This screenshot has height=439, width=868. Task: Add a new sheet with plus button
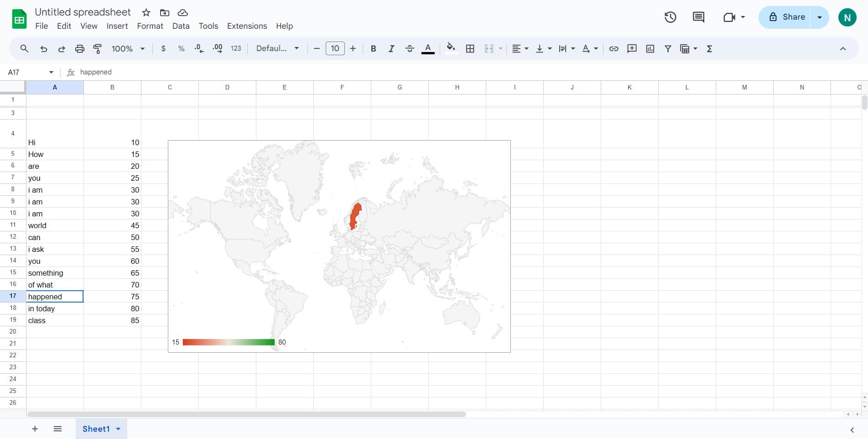point(35,429)
